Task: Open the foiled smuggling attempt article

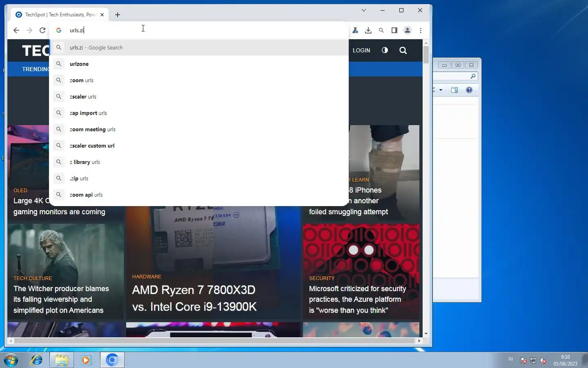Action: [348, 201]
